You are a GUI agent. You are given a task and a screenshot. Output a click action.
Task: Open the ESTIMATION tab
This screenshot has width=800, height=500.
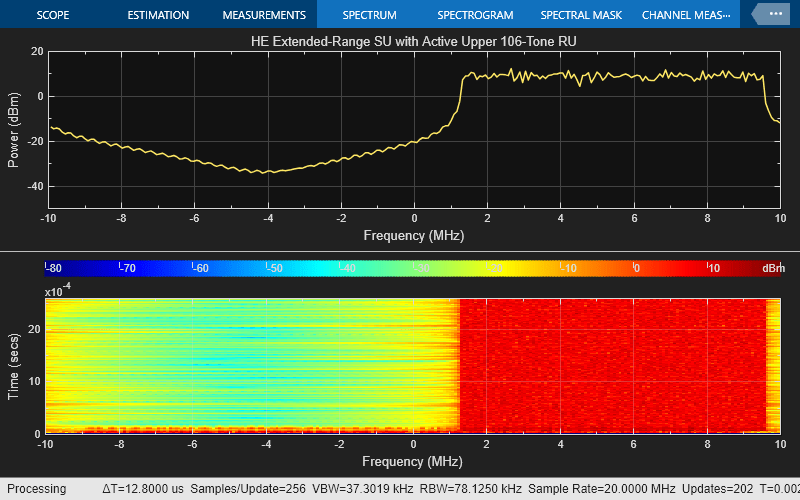158,15
